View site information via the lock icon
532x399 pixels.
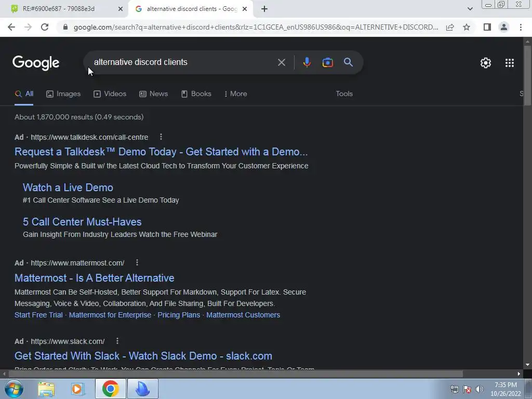click(65, 27)
